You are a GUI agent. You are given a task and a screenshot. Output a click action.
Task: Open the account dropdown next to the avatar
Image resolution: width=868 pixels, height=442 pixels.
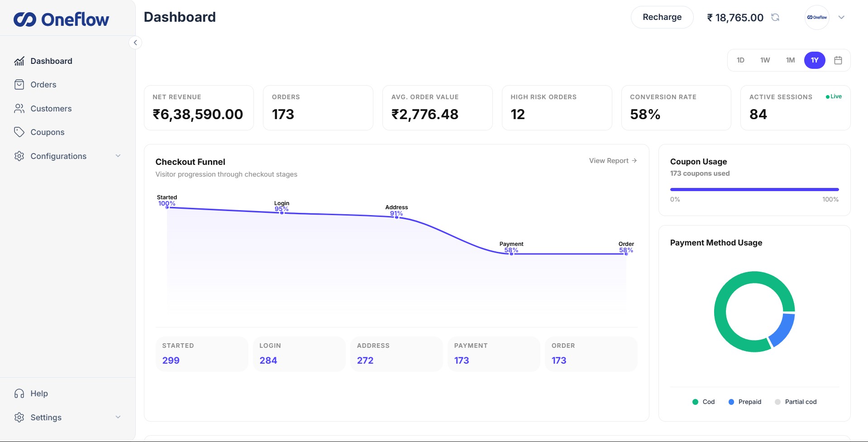[x=841, y=17]
